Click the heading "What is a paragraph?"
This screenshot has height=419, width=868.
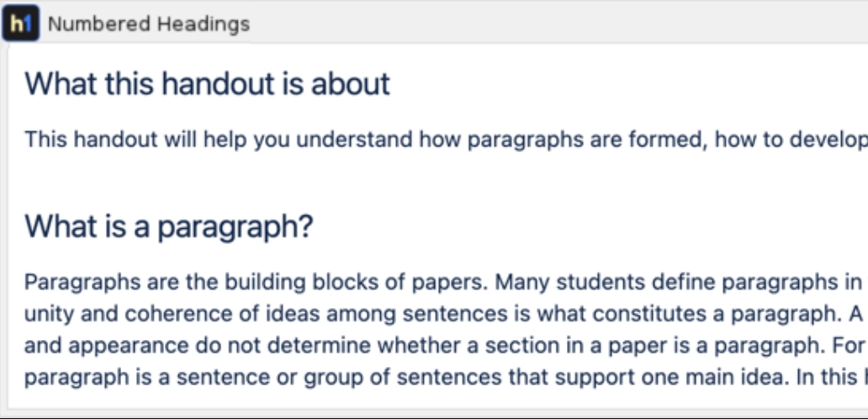(168, 226)
